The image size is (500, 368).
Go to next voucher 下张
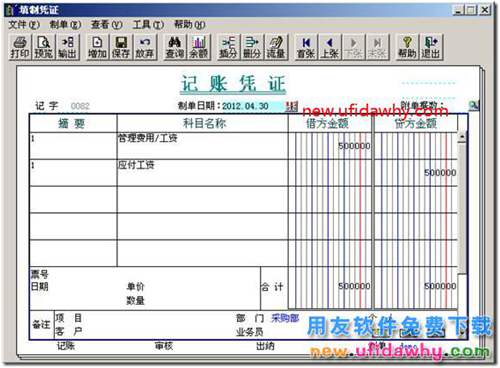(353, 47)
